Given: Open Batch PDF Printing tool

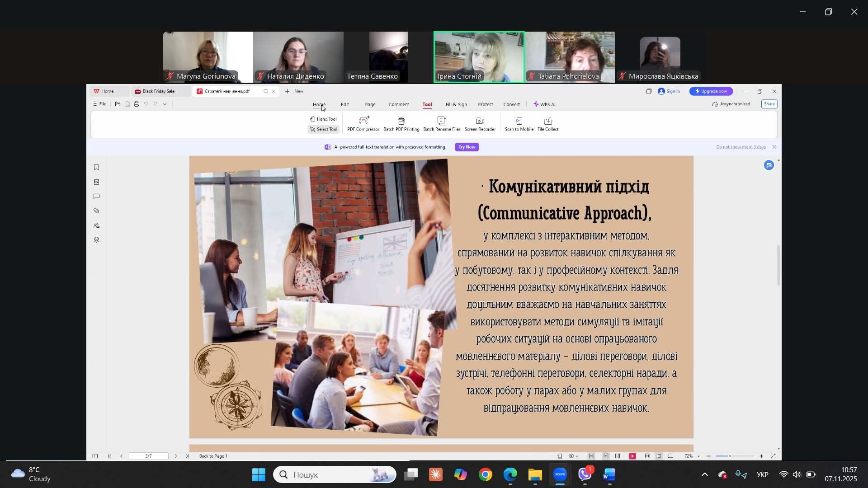Looking at the screenshot, I should pyautogui.click(x=401, y=123).
